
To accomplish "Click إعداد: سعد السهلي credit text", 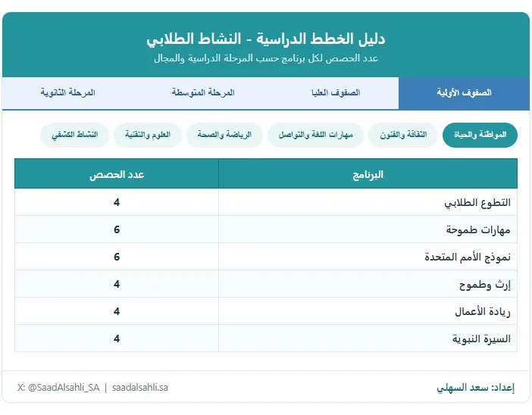I will click(x=475, y=388).
